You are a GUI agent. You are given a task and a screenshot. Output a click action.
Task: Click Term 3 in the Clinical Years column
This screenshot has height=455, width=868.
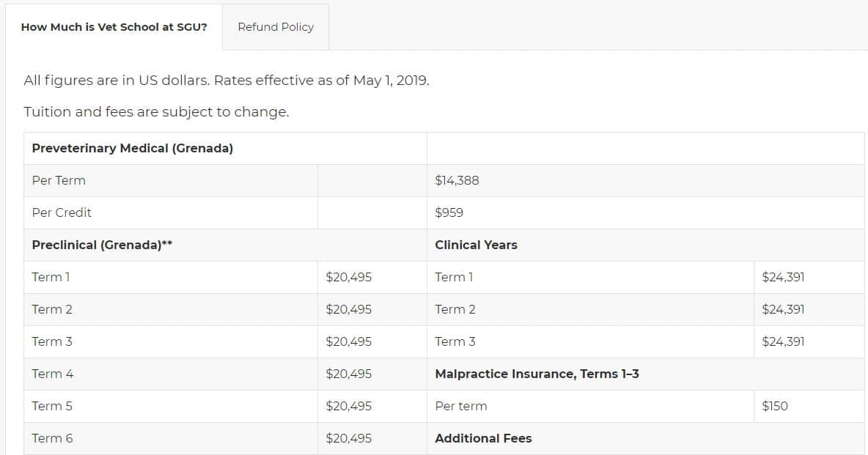(454, 341)
